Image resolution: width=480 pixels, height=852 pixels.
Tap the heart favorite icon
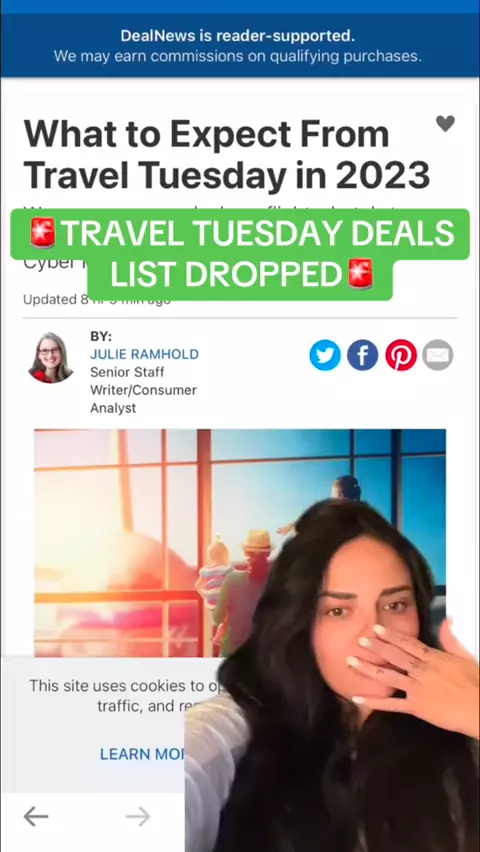[445, 123]
